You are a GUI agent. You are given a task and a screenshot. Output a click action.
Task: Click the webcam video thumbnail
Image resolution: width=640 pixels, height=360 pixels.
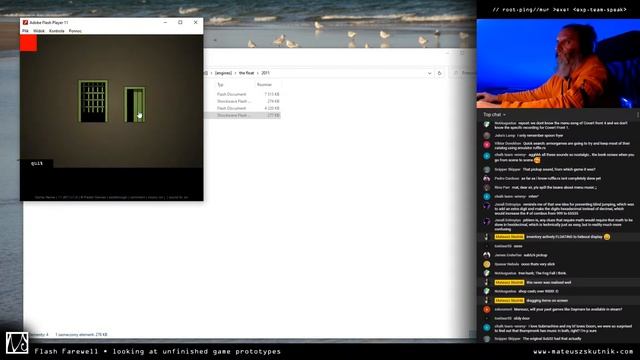click(558, 63)
